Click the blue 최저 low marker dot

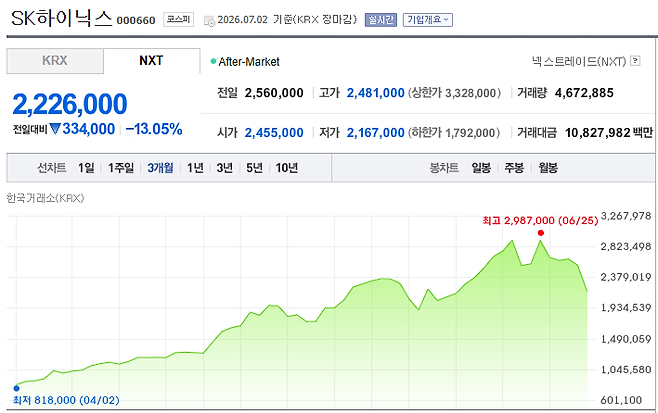click(17, 388)
